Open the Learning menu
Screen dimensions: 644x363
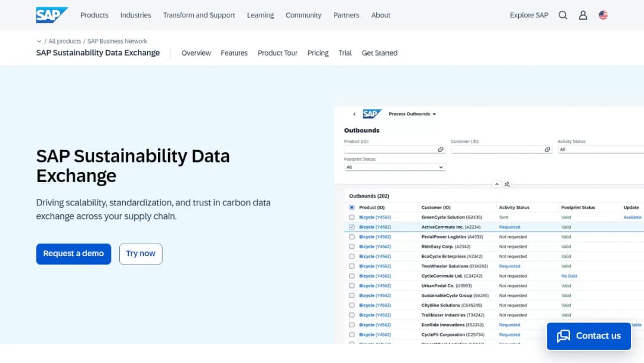(x=261, y=15)
